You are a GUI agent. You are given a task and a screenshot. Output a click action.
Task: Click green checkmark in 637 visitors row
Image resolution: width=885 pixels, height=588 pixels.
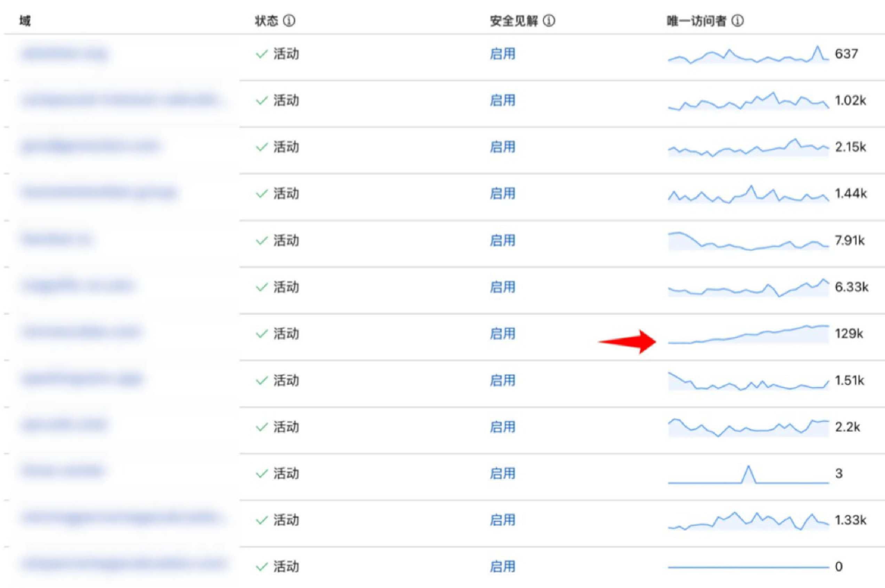click(262, 54)
